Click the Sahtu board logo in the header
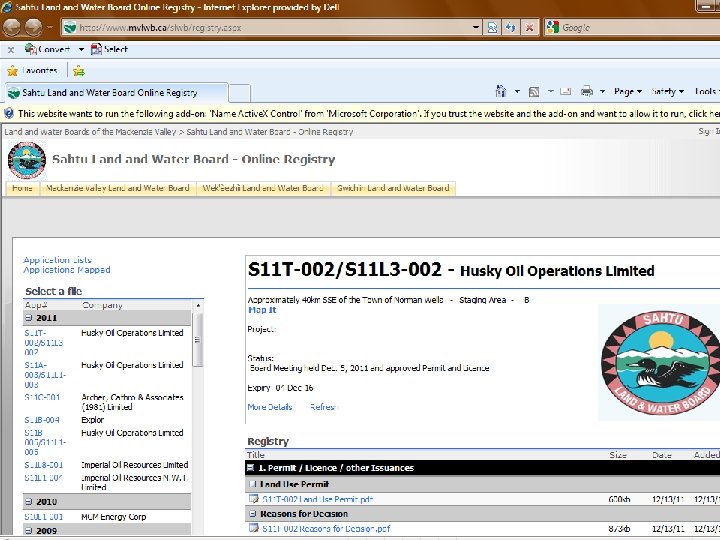This screenshot has height=540, width=720. 27,160
